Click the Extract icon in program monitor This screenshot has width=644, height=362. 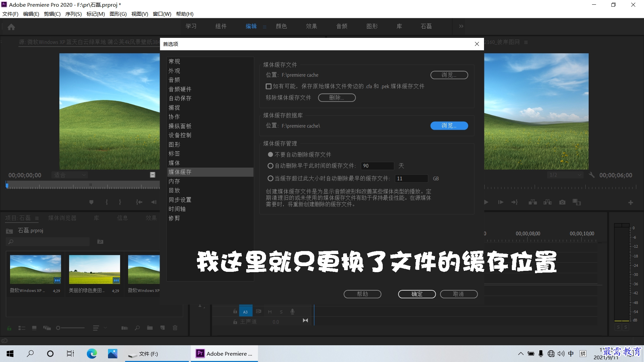pyautogui.click(x=547, y=202)
